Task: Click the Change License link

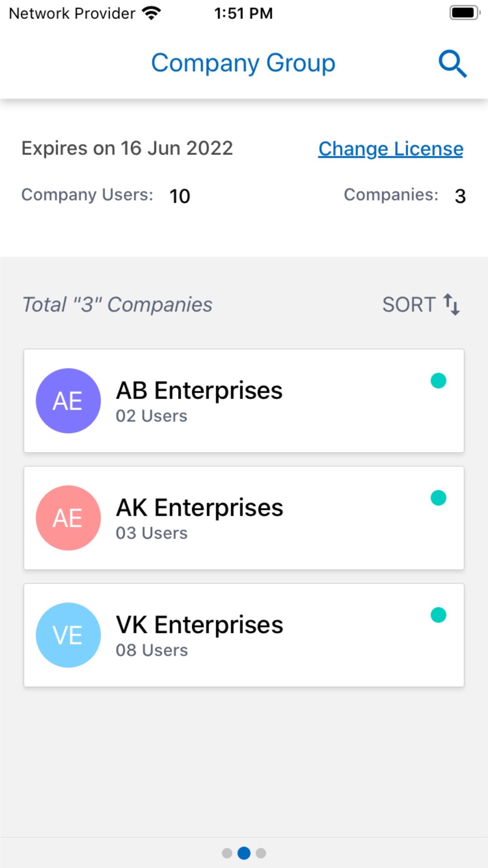Action: (x=391, y=149)
